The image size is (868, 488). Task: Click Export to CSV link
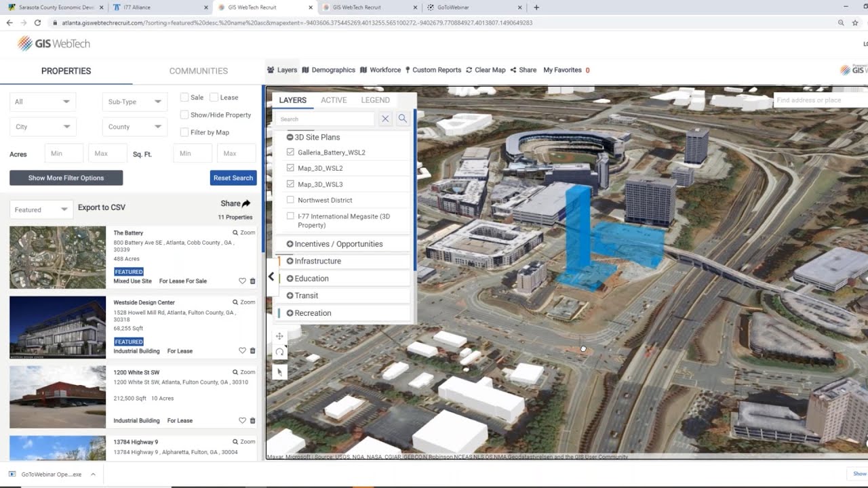click(x=102, y=207)
